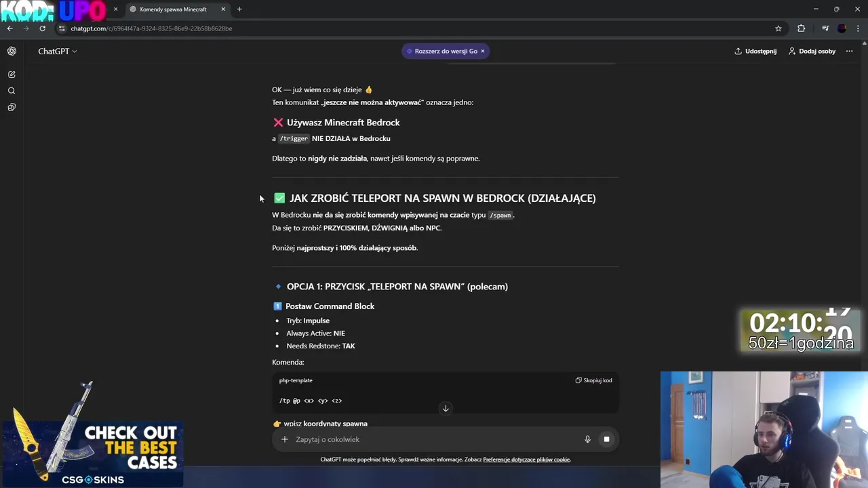Click the 'Always Active: NIE' bullet
Viewport: 868px width, 488px height.
[315, 333]
